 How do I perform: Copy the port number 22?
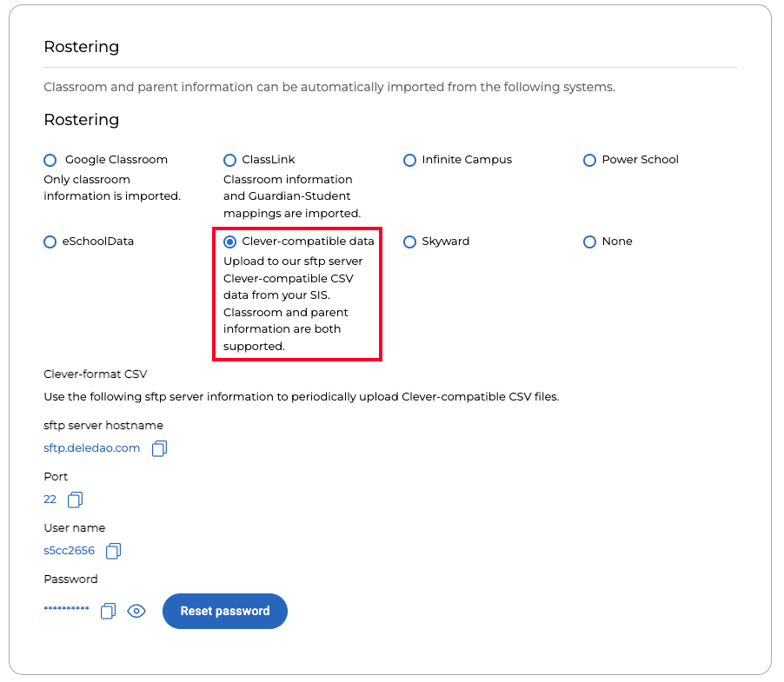click(75, 500)
